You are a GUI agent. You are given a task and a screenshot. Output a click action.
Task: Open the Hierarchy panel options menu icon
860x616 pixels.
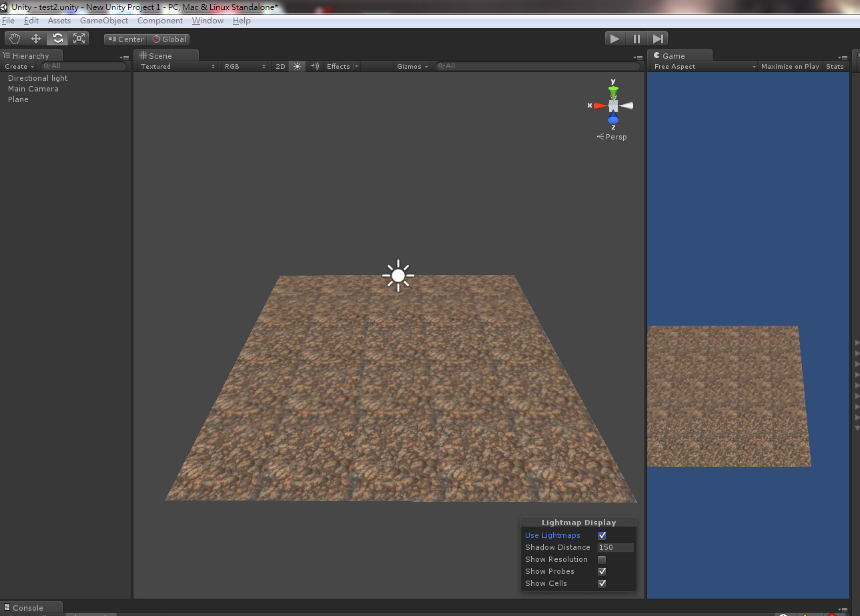(x=124, y=57)
